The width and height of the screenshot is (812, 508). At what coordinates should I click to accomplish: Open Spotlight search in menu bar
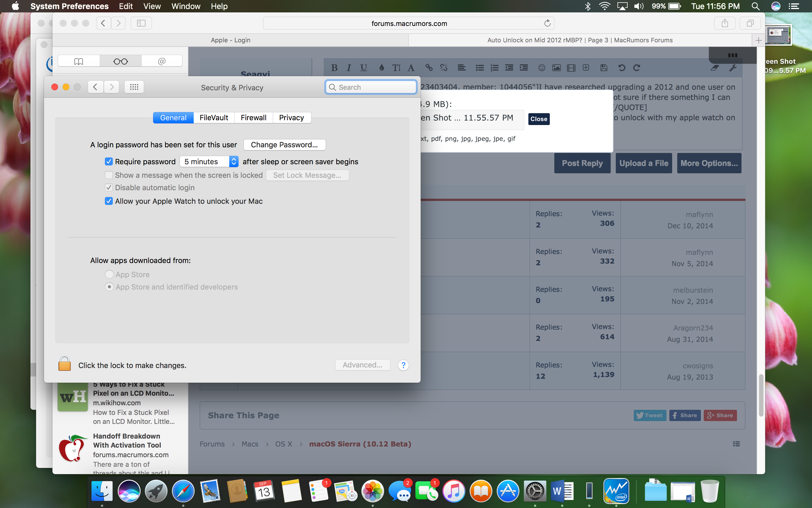[755, 6]
